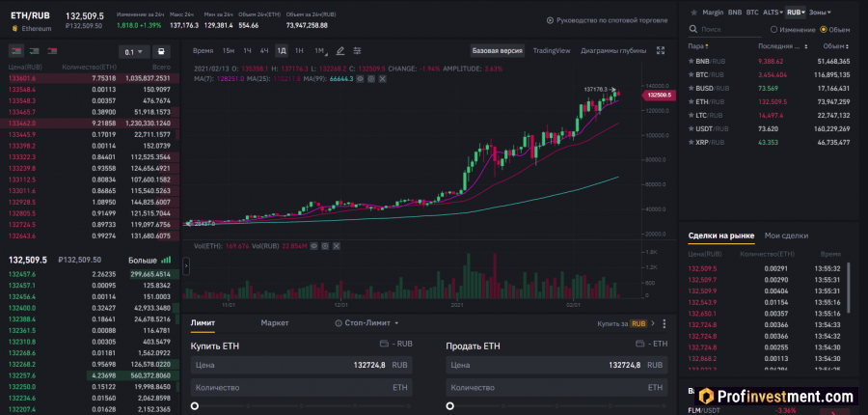Screen dimensions: 868x415
Task: Favorite the BNB/RUB pair star
Action: (691, 61)
